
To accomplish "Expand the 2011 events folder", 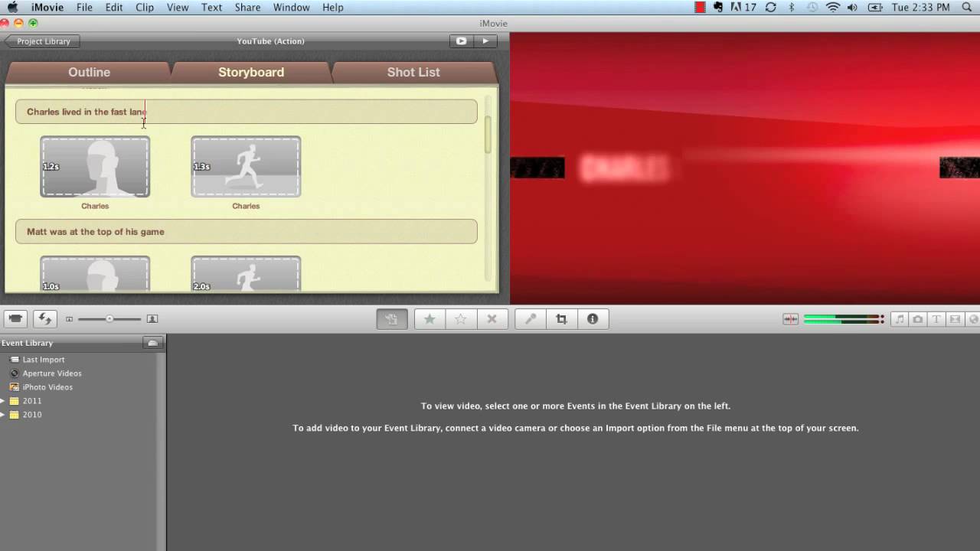I will (x=3, y=401).
